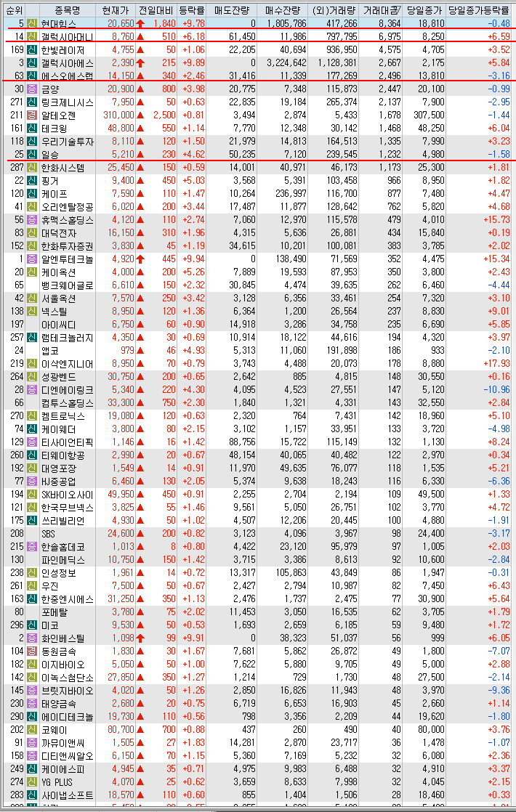516x812 pixels.
Task: Click 디엔에이링크 closing change -10.96
Action: click(496, 389)
